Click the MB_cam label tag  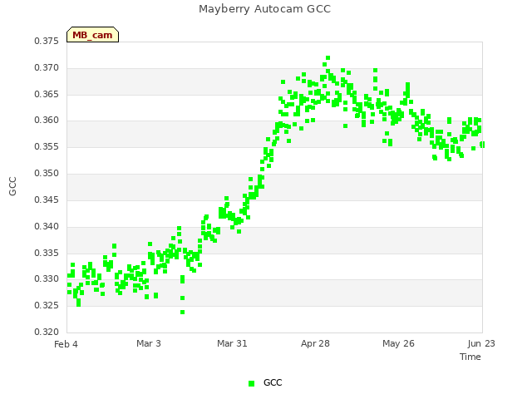(92, 35)
